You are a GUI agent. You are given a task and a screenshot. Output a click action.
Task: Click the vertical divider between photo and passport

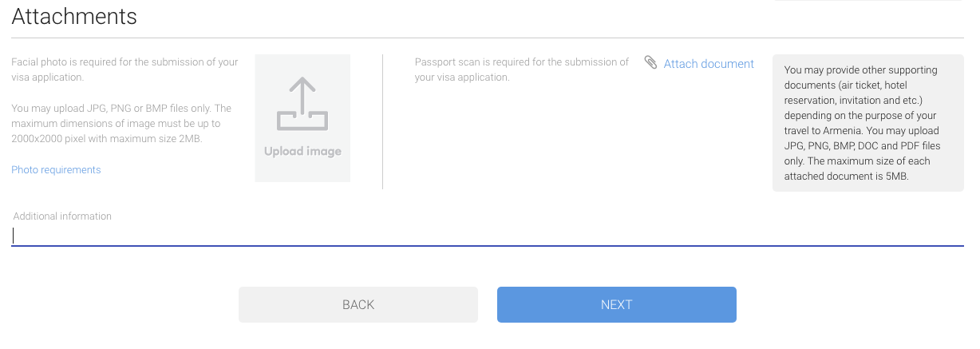point(382,121)
